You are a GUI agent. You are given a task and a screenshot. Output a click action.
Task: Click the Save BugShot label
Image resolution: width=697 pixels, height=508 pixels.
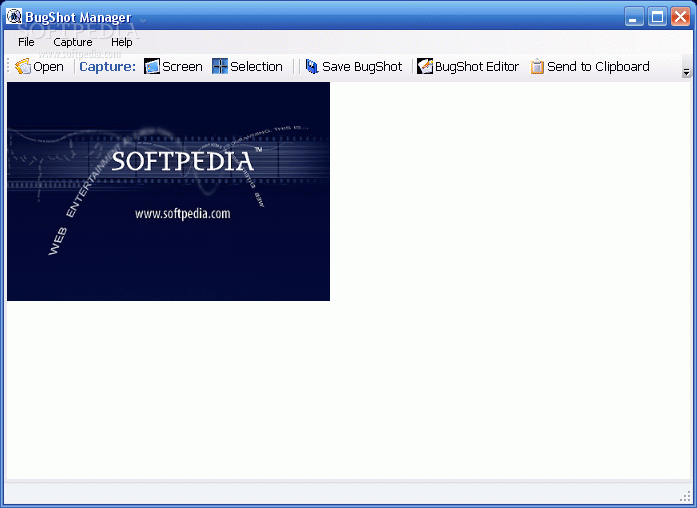362,67
